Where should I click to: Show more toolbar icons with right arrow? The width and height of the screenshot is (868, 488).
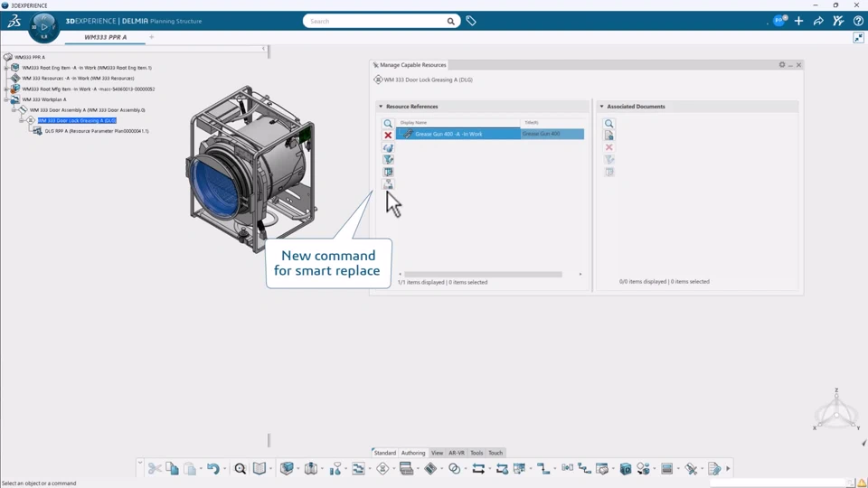point(728,469)
